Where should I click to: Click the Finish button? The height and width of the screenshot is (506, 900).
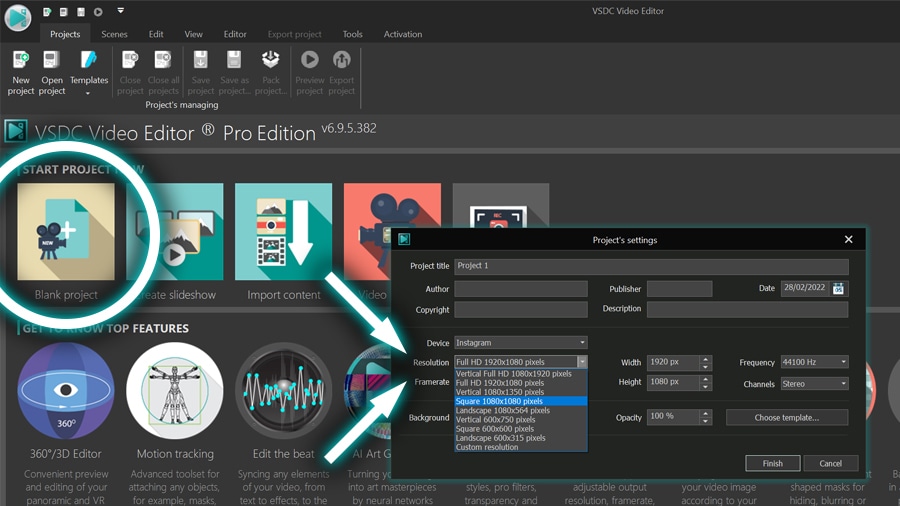pos(773,464)
